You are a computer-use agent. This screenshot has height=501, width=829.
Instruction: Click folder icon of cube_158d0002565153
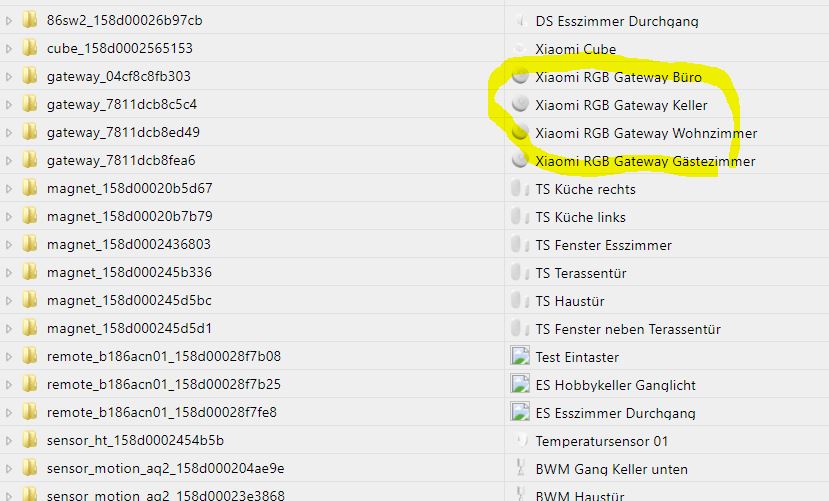(30, 48)
